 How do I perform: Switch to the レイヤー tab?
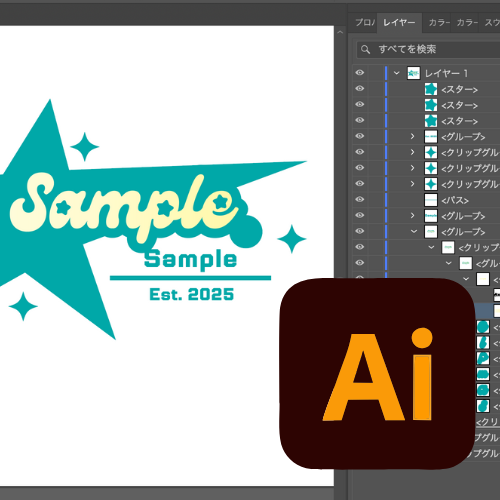tap(399, 23)
